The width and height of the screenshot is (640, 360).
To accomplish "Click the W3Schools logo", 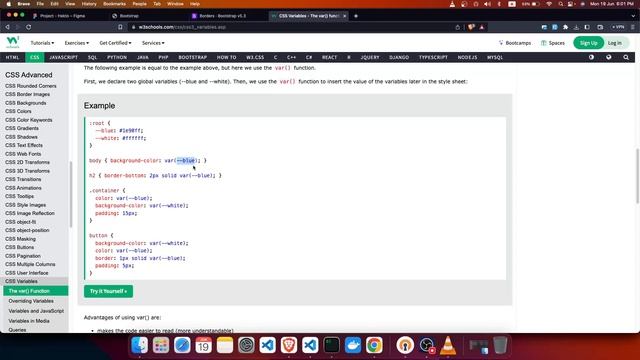I will [x=13, y=42].
